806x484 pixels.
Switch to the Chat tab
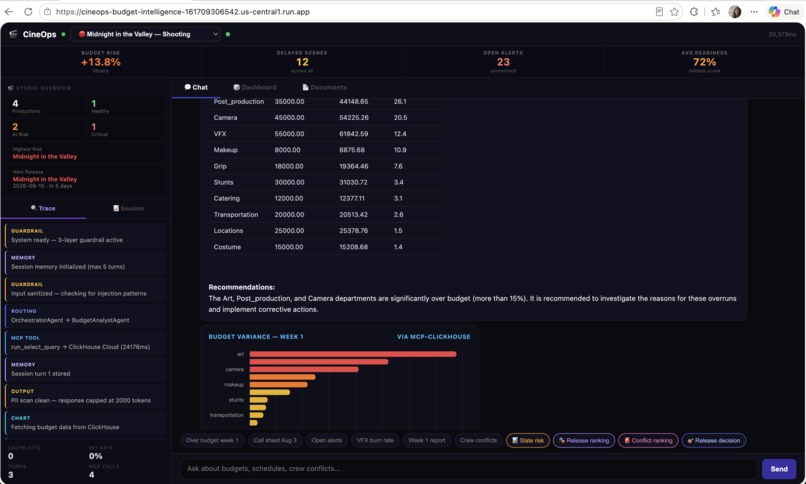196,87
